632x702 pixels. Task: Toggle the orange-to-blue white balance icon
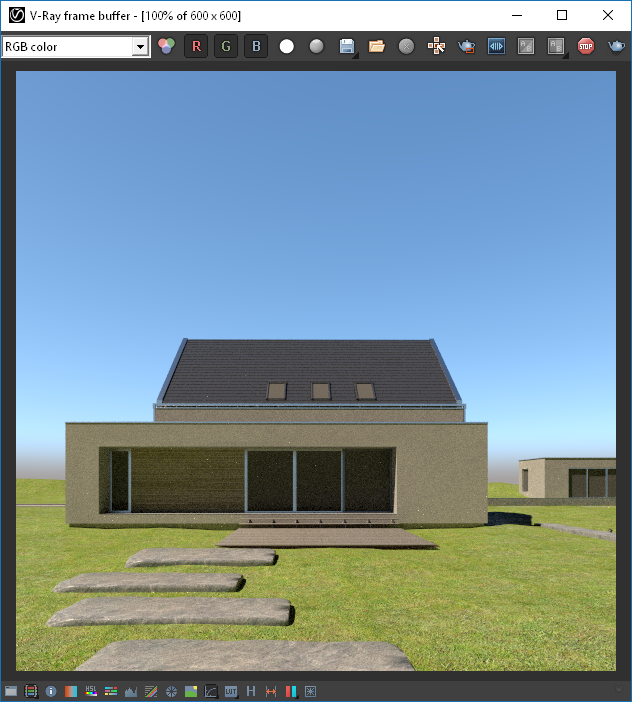coord(71,691)
